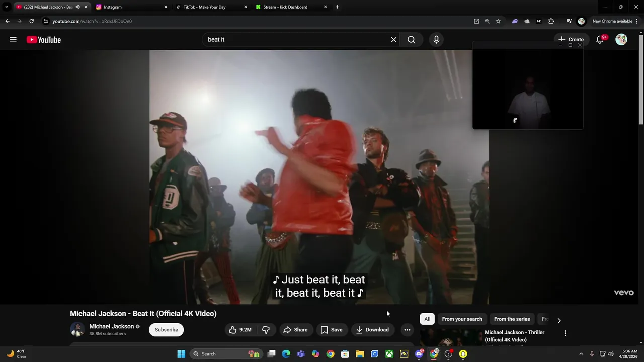644x362 pixels.
Task: Open weather widget showing 48°F Clear
Action: [16, 354]
